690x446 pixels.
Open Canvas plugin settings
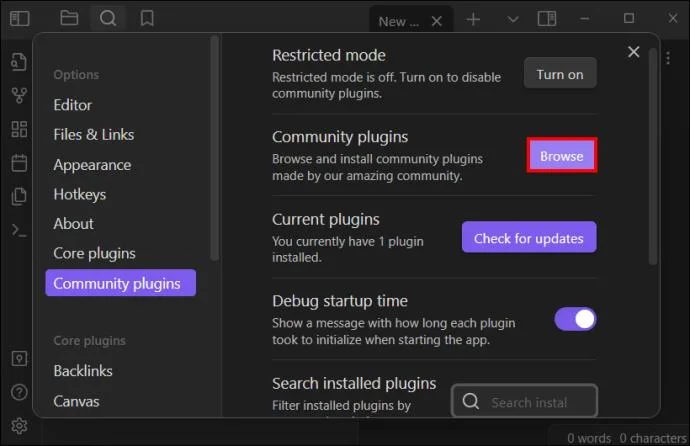[77, 401]
